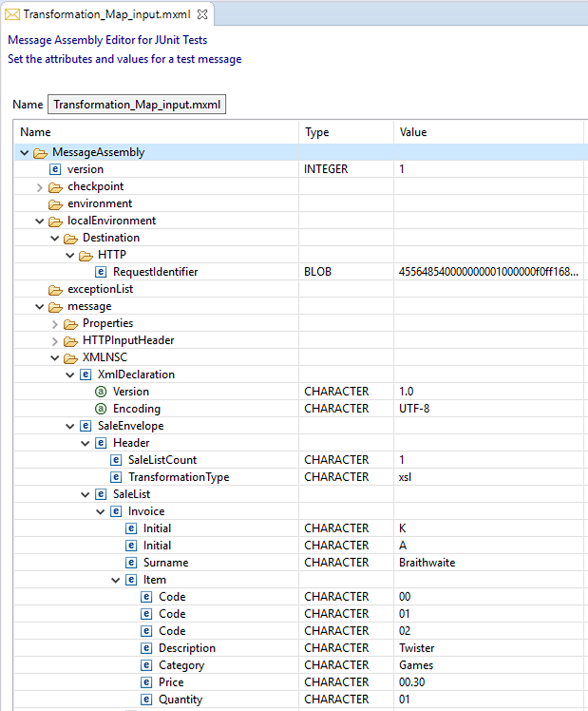The image size is (588, 711).
Task: Select the Twister description value
Action: [x=417, y=648]
